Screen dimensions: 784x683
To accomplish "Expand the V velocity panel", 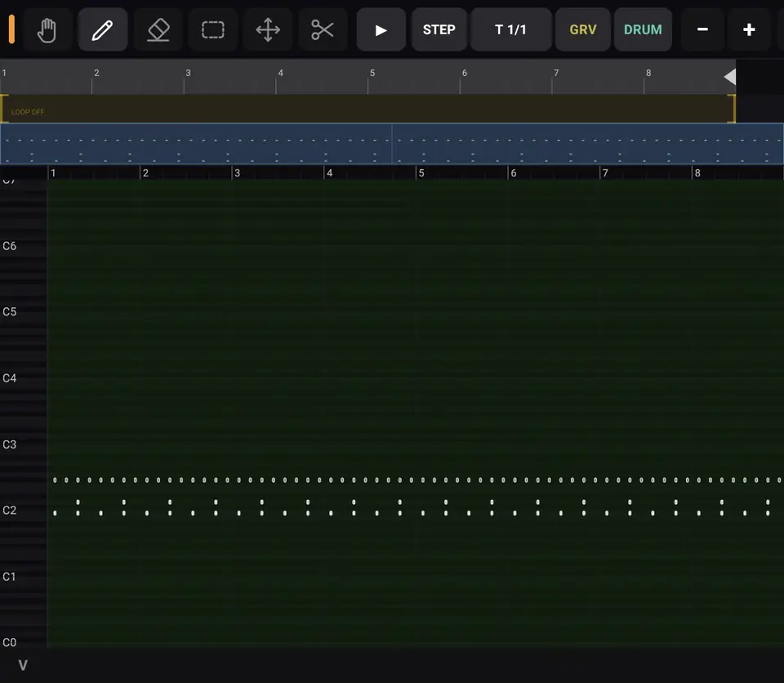I will pyautogui.click(x=23, y=665).
